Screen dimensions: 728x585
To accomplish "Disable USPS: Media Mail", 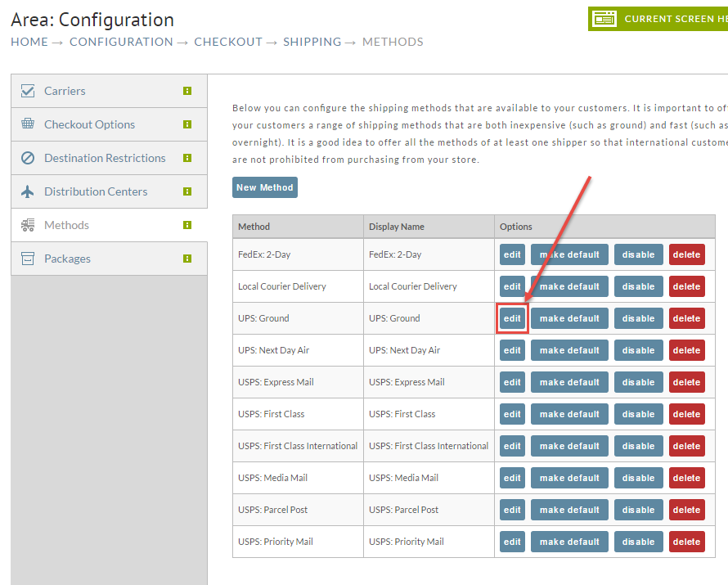I will click(638, 478).
